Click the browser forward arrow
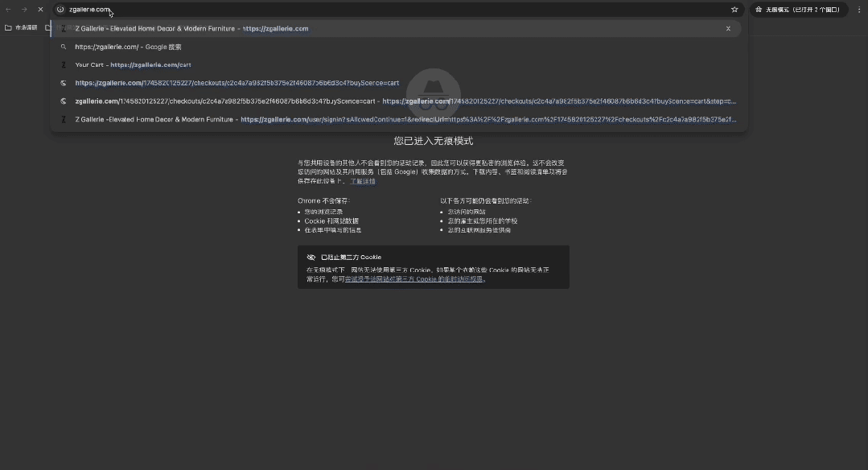The image size is (868, 470). (x=24, y=10)
